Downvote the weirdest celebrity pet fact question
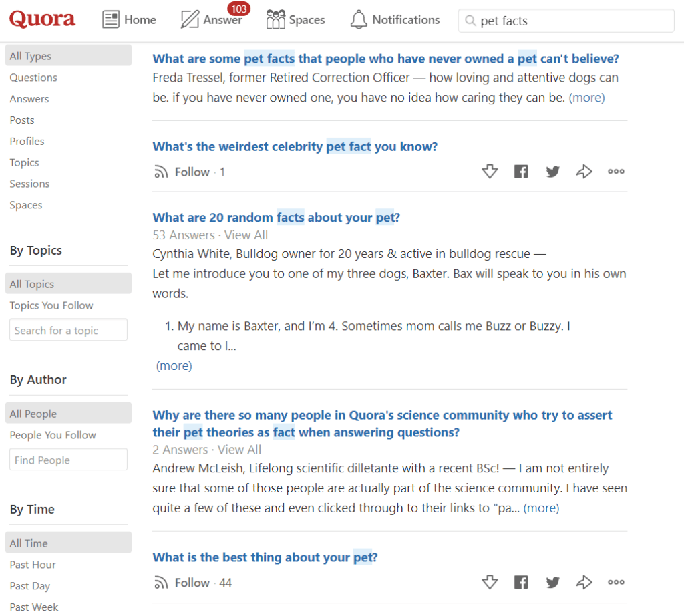 click(490, 172)
